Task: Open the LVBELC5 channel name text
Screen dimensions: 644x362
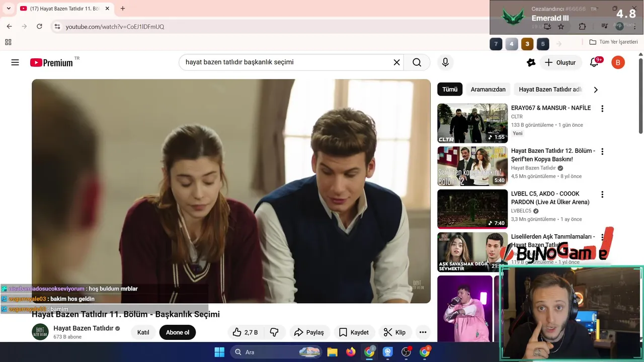Action: click(521, 211)
